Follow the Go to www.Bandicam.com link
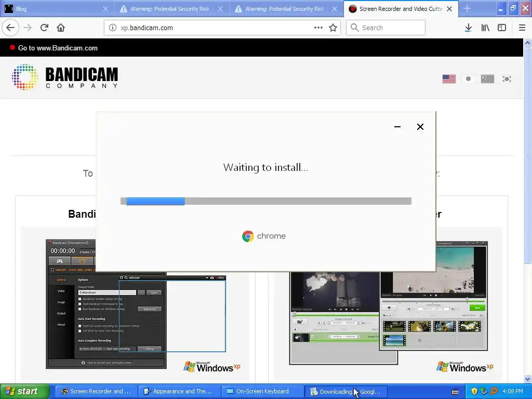The image size is (532, 399). 58,48
